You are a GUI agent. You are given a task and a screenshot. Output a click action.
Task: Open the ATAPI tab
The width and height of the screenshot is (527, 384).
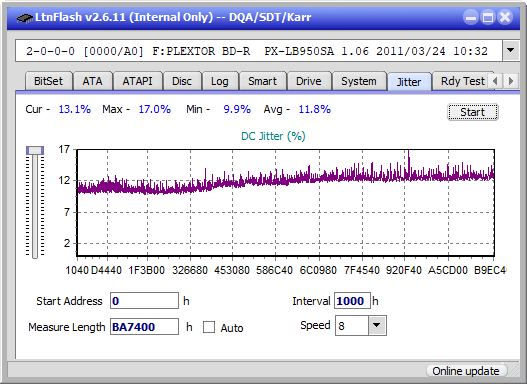[x=137, y=81]
